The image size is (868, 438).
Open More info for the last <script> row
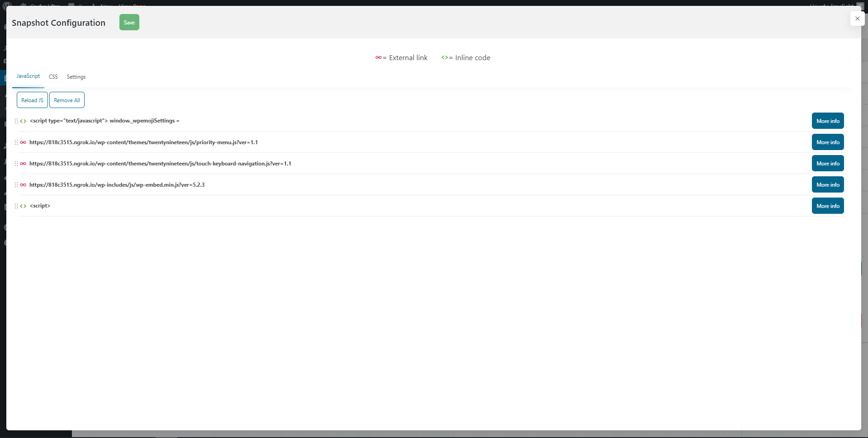(x=828, y=206)
